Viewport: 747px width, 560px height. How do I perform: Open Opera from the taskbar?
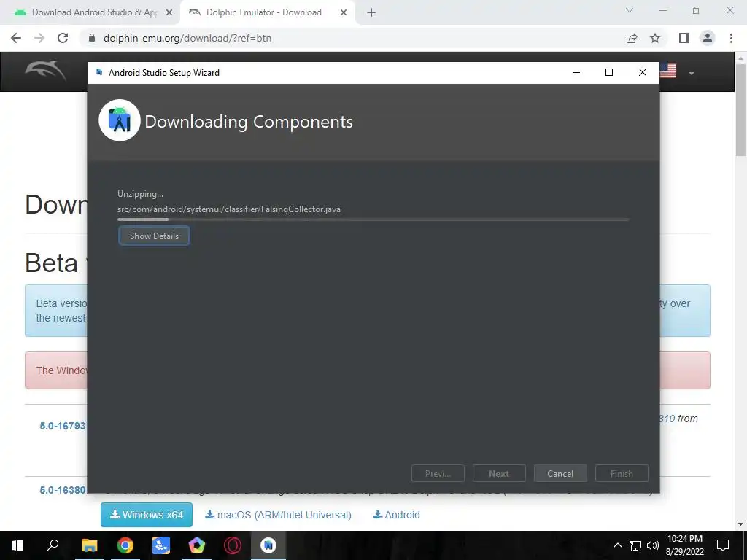(233, 545)
